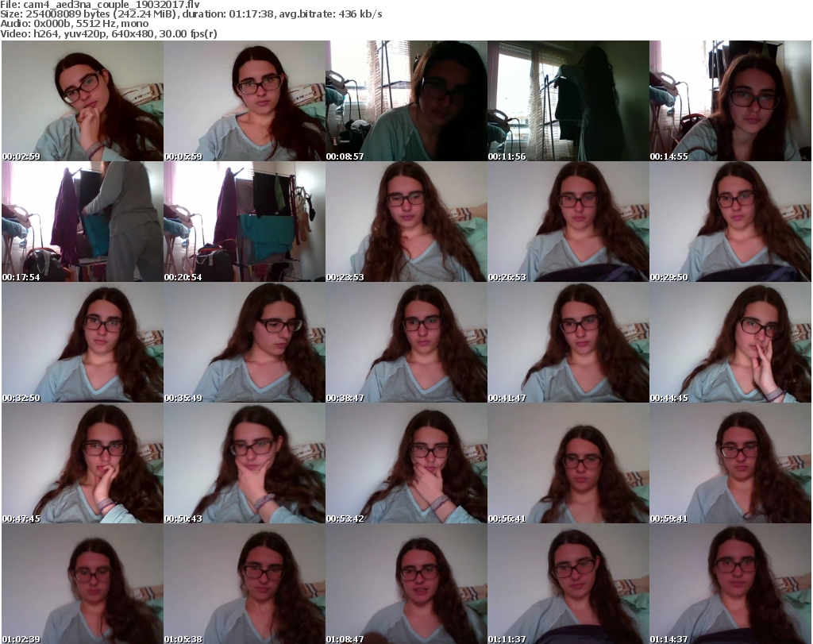Pick the frame at 00:32:50

click(83, 342)
